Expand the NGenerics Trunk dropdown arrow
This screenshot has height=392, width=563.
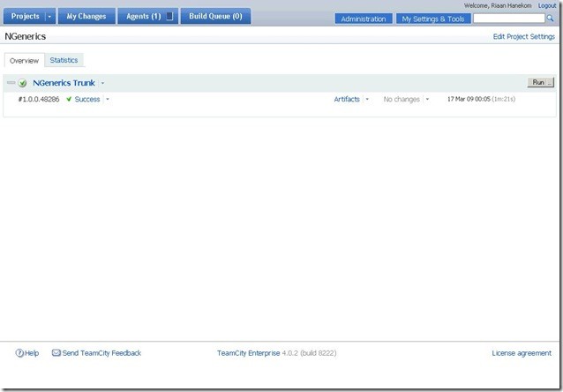[x=102, y=83]
